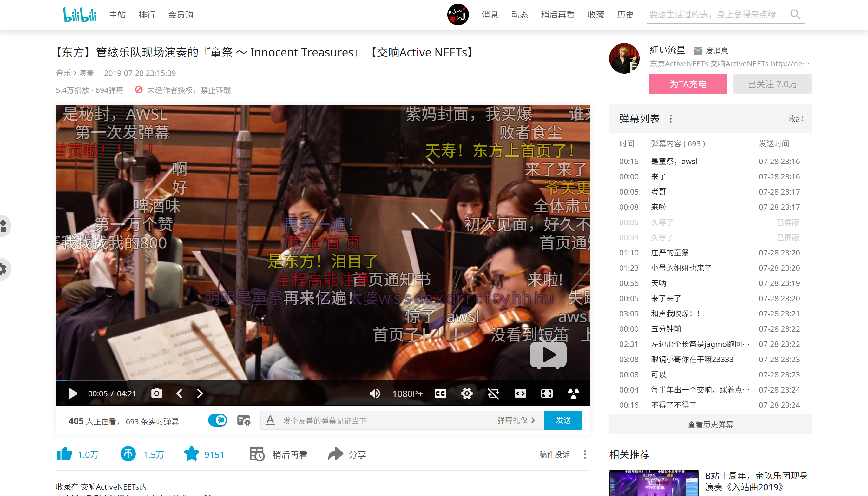Open the 排行 ranking nav item
This screenshot has height=496, width=868.
(x=147, y=15)
